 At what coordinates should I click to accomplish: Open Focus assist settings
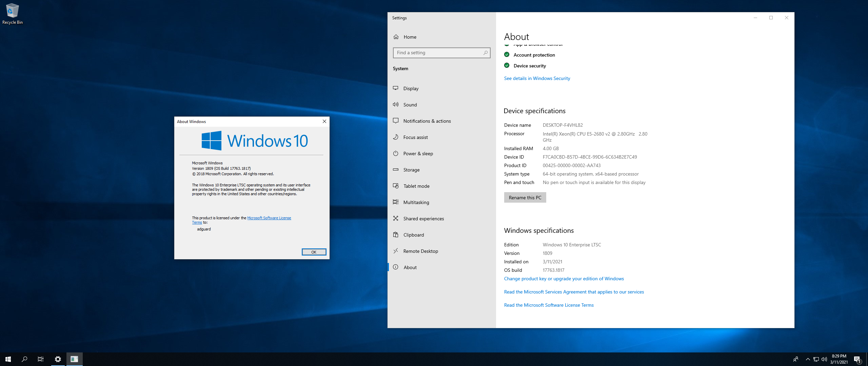[441, 137]
